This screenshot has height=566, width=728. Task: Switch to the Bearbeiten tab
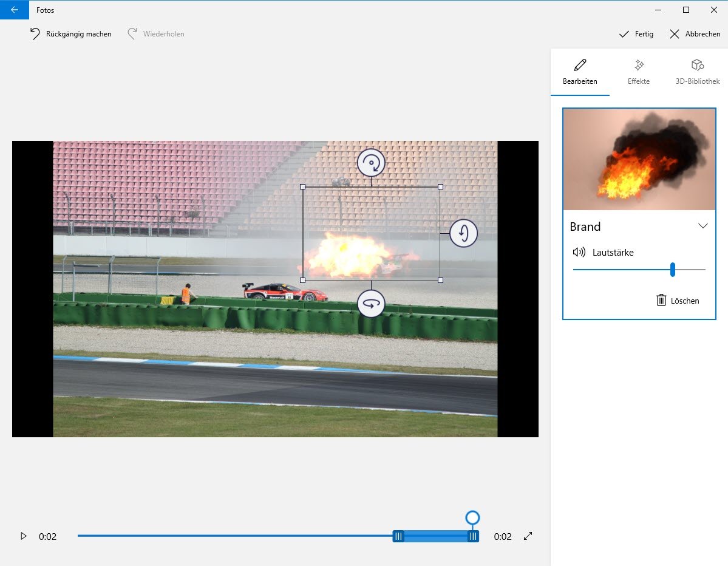(x=580, y=72)
